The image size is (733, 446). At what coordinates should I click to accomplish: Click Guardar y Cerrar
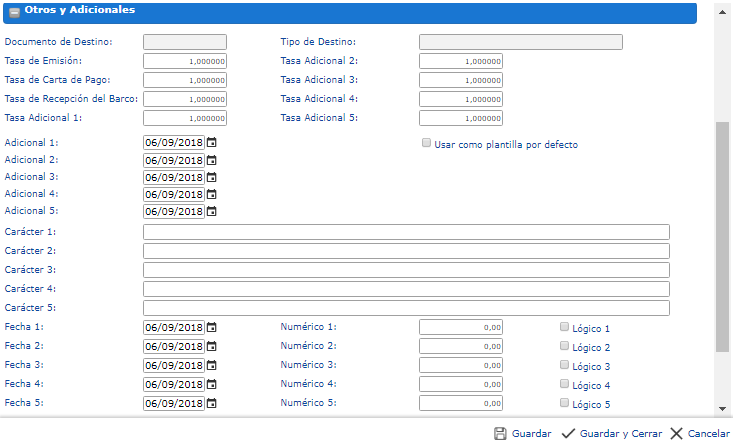[612, 434]
